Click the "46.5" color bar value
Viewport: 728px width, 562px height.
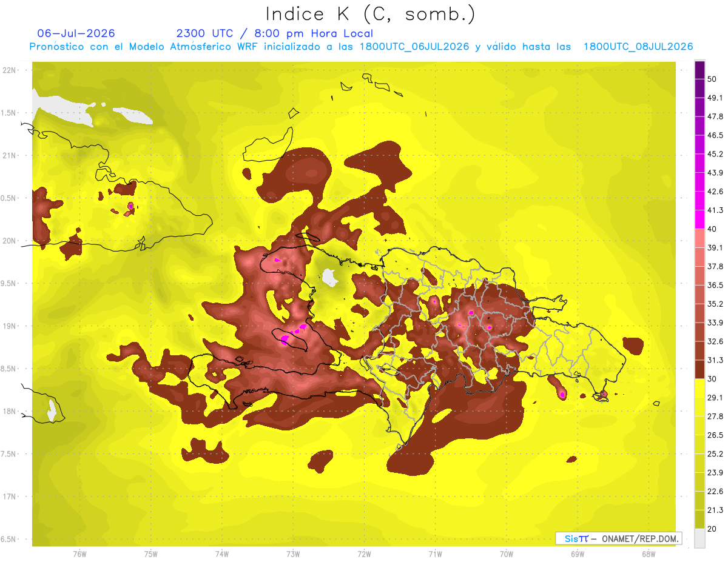tap(715, 135)
